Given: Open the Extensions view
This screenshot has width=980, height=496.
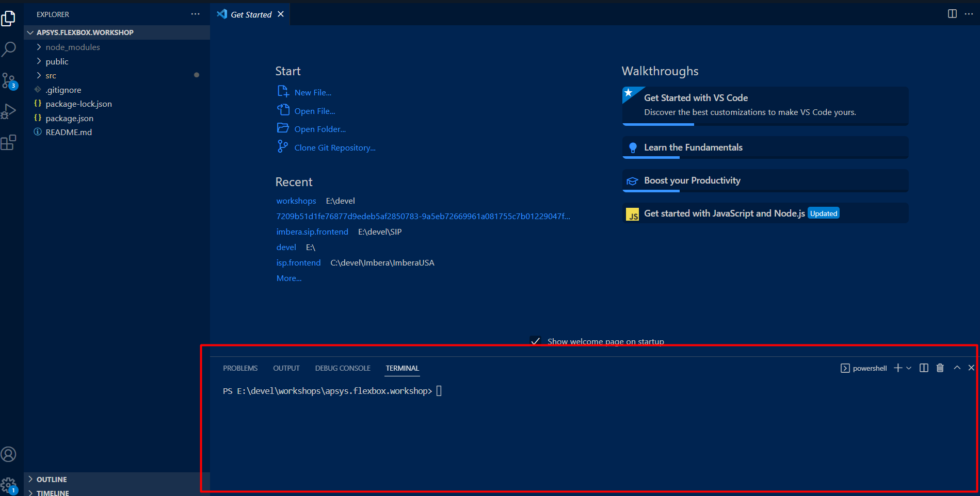Looking at the screenshot, I should pyautogui.click(x=9, y=142).
